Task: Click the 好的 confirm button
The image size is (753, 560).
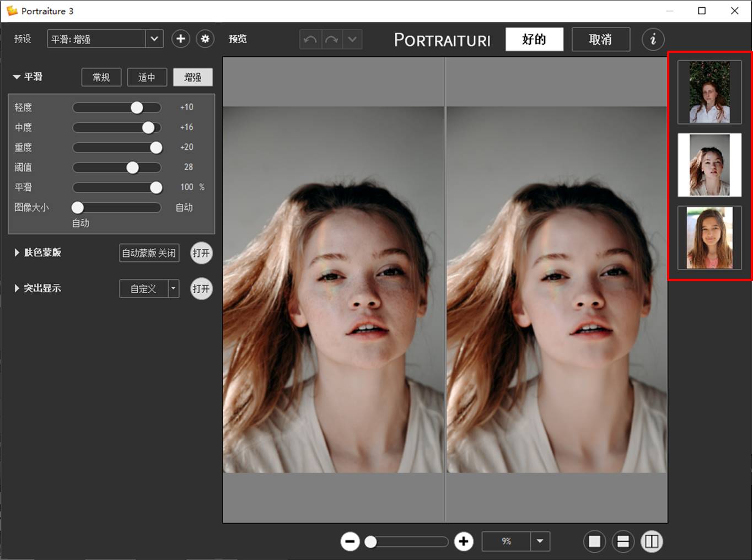Action: [534, 40]
